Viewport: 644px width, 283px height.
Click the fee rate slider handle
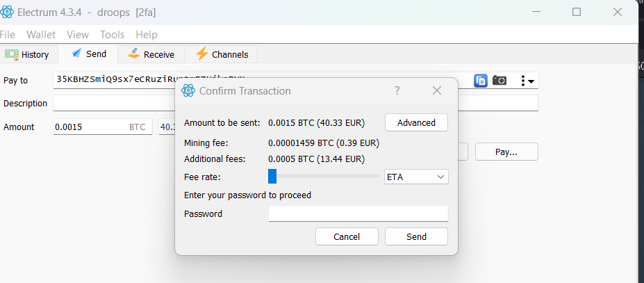pyautogui.click(x=272, y=177)
